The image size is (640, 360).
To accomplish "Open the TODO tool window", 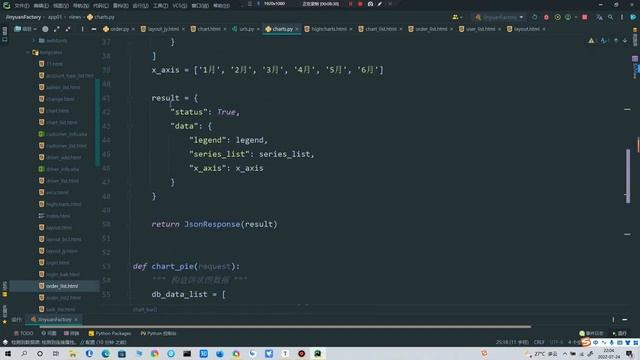I will (24, 333).
